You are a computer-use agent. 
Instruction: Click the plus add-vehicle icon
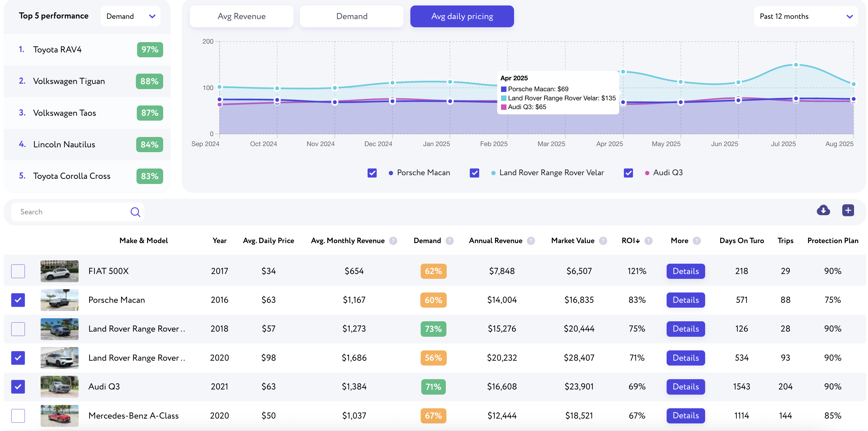(x=848, y=210)
